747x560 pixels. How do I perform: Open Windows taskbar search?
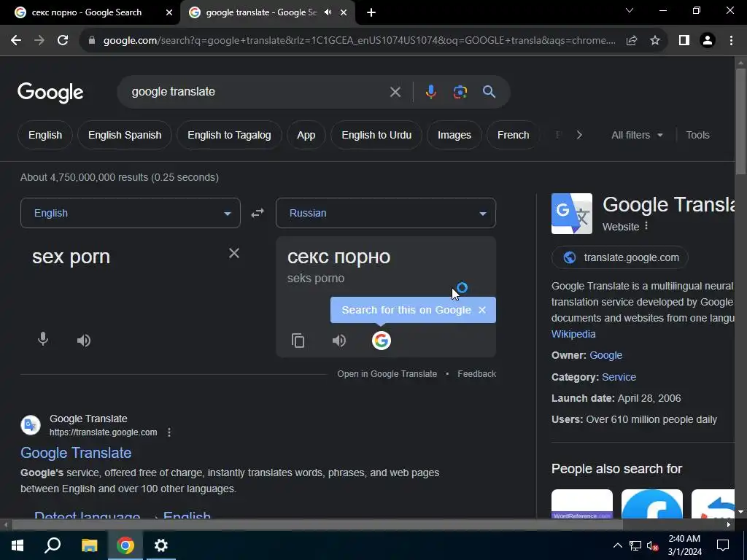[53, 545]
